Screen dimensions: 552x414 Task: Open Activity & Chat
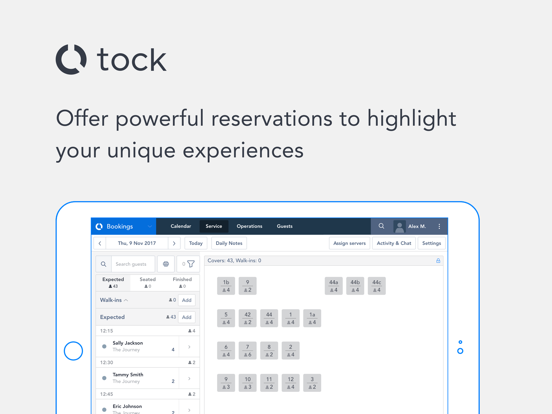pyautogui.click(x=394, y=243)
